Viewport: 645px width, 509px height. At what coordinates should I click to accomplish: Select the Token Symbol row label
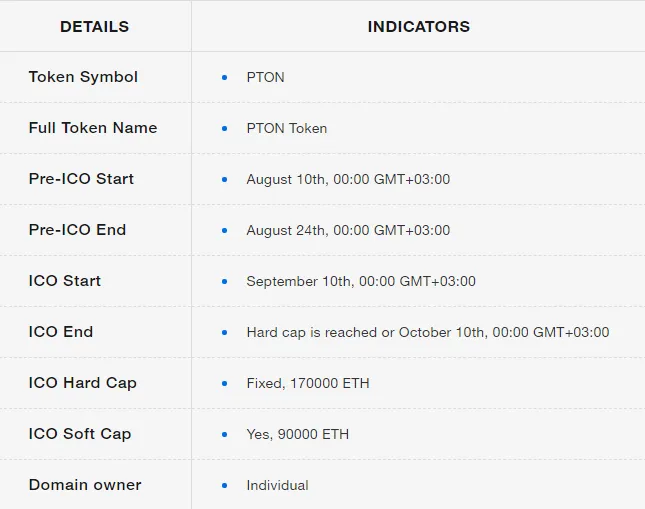coord(83,77)
